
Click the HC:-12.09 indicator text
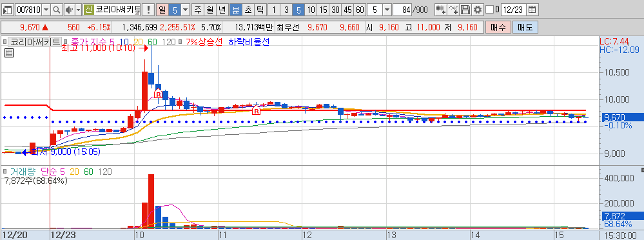click(x=619, y=49)
